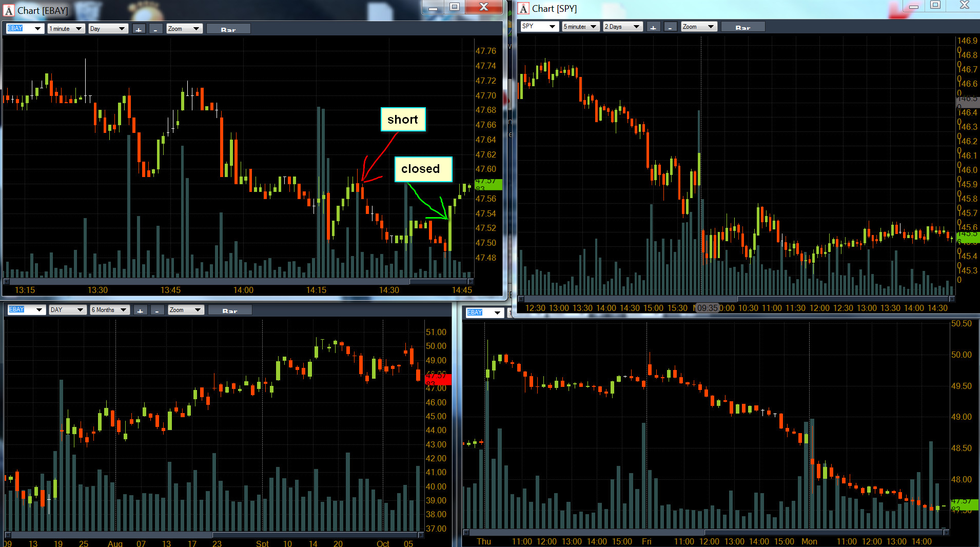The width and height of the screenshot is (980, 547).
Task: Click the Thu day label on the bottom-right EBAY chart
Action: coord(484,541)
